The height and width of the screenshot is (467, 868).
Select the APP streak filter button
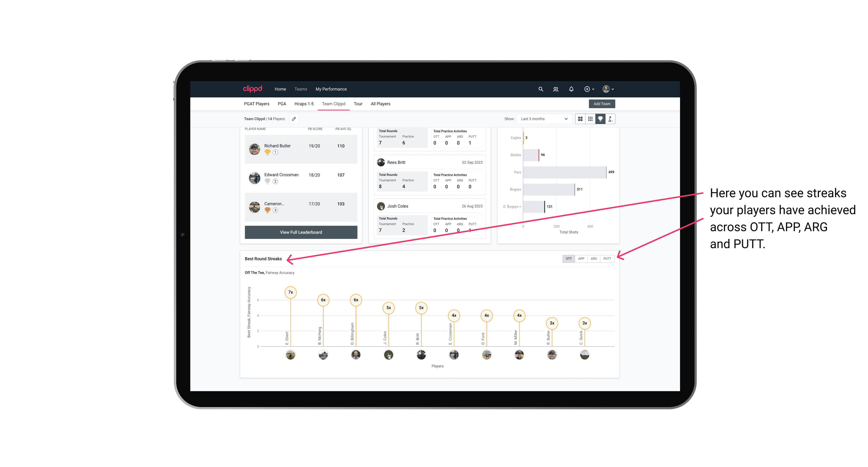point(580,258)
